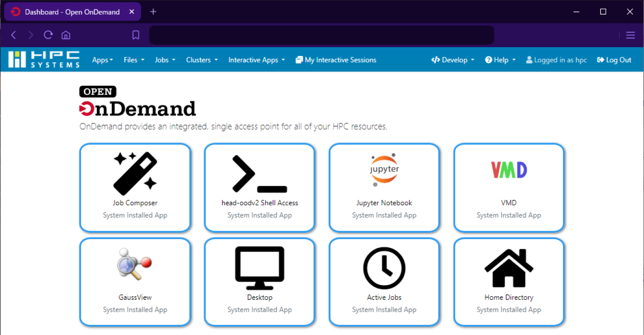644x335 pixels.
Task: Open the Home Directory house icon
Action: coord(509,267)
